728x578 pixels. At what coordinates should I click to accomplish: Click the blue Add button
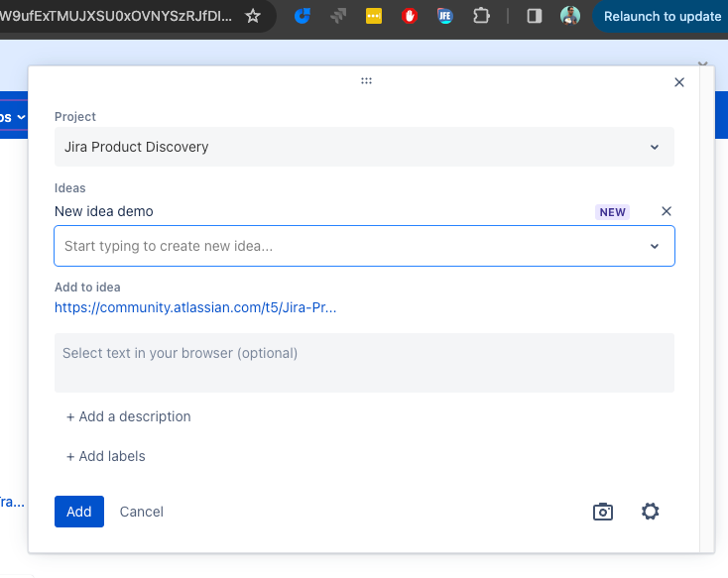tap(79, 512)
